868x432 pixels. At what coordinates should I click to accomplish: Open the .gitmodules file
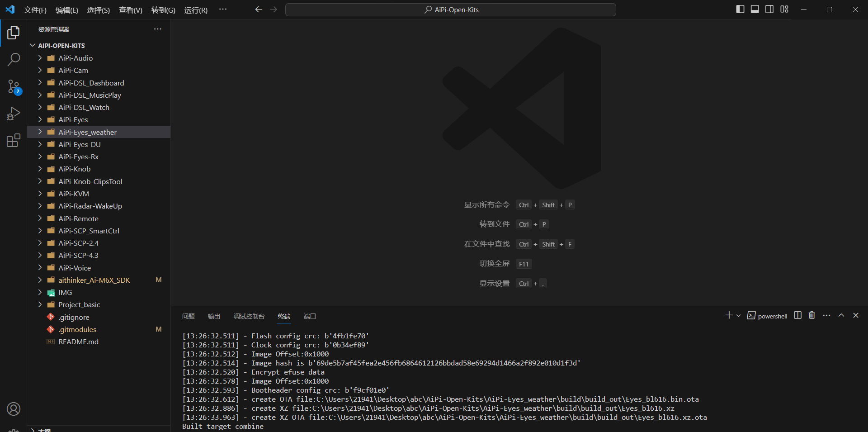pos(99,329)
